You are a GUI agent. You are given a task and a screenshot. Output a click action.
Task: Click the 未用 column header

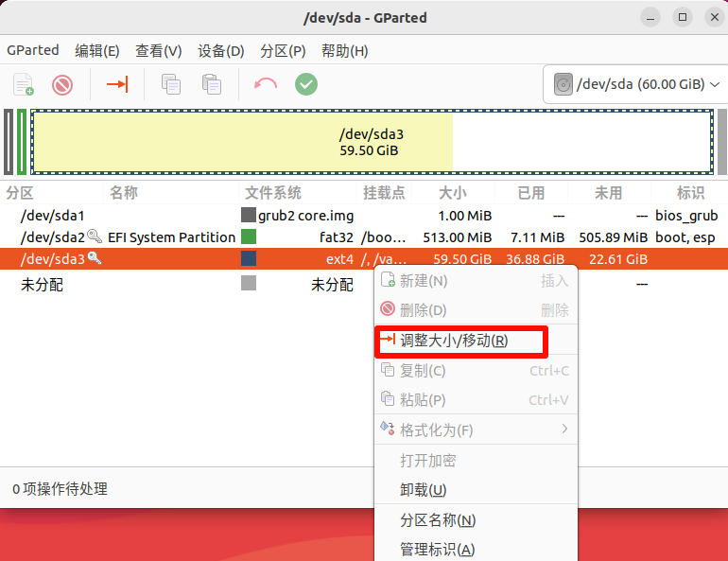tap(609, 193)
